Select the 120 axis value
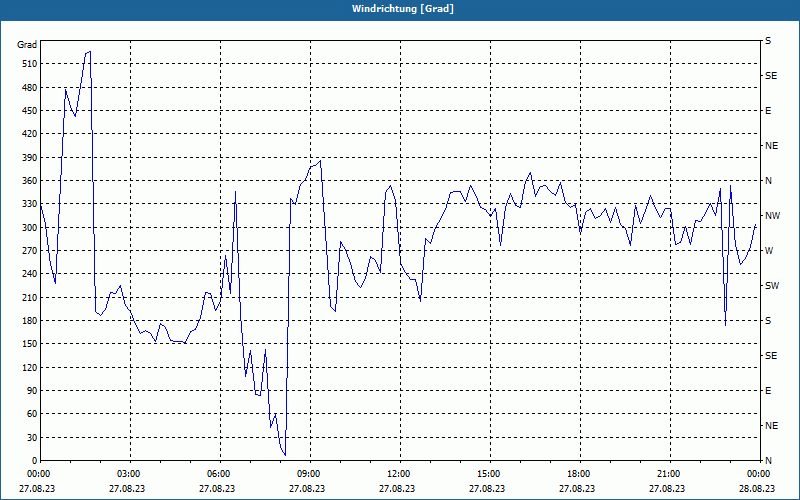Screen dimensions: 800x500 [30, 367]
